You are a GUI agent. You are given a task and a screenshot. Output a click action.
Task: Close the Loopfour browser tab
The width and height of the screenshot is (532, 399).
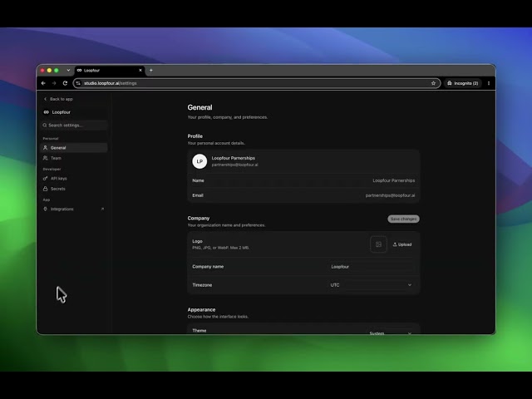coord(140,70)
